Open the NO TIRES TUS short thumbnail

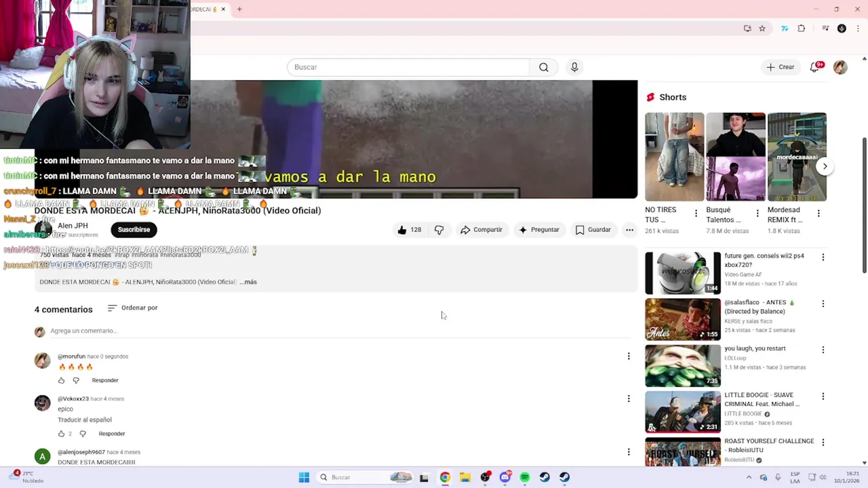674,157
